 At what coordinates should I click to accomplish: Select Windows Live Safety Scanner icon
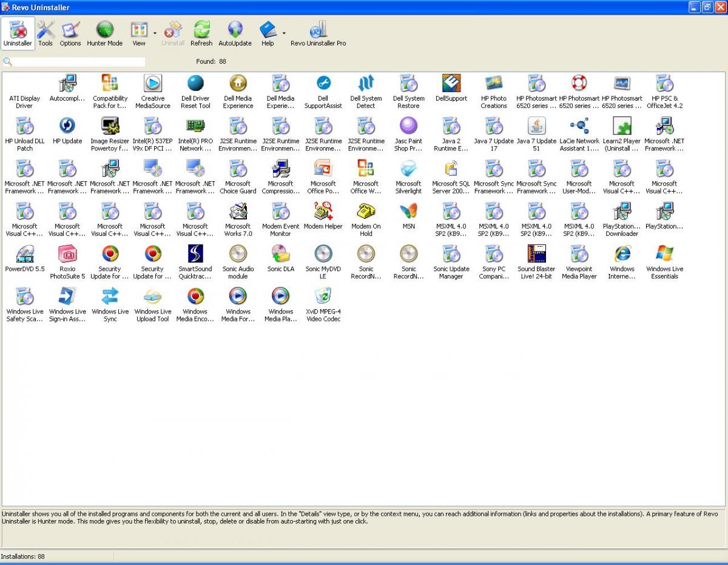coord(25,296)
